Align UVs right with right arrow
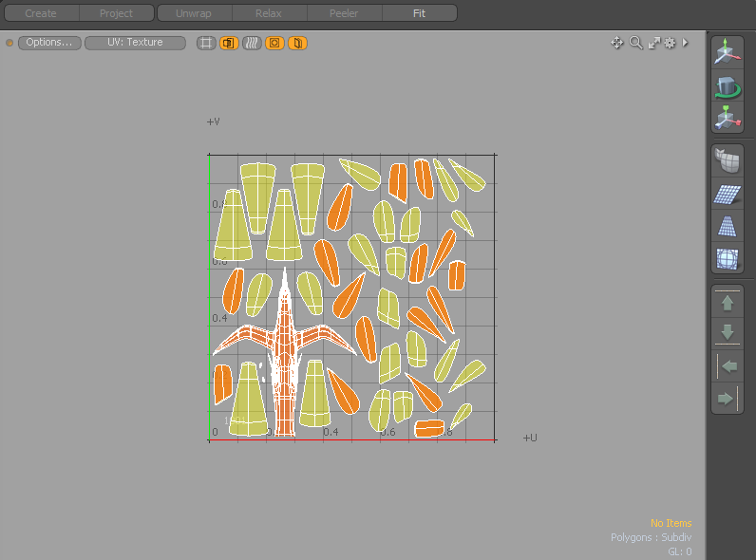 tap(728, 398)
